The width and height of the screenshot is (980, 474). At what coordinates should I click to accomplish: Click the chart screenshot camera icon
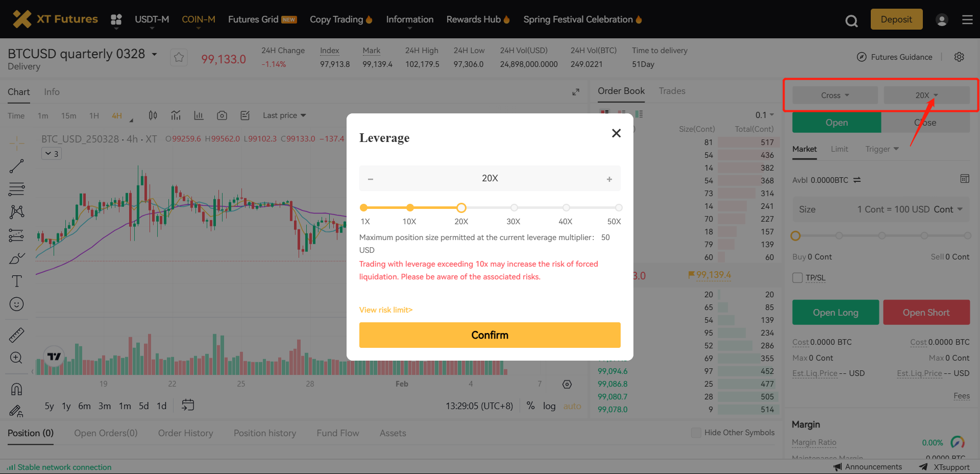[x=222, y=115]
